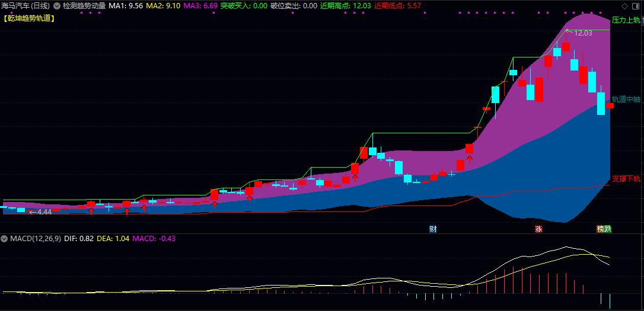Expand the MACD indicator dropdown arrow
The width and height of the screenshot is (644, 311).
pos(5,239)
